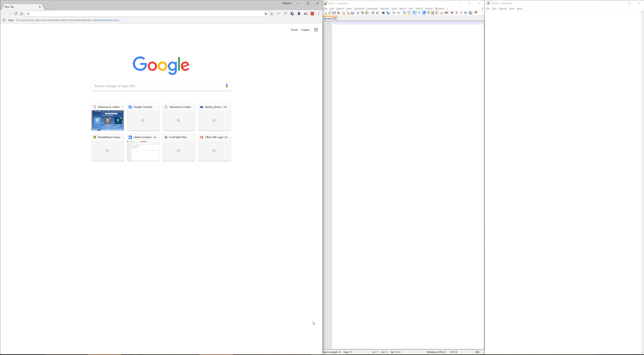Toggle indent guide button in Notepad++

pyautogui.click(x=424, y=13)
